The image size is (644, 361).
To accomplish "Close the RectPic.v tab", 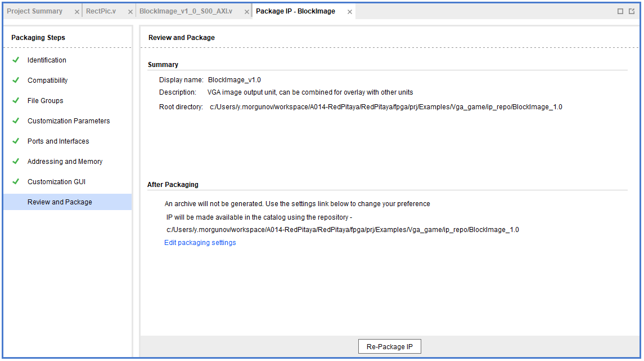I will tap(130, 12).
